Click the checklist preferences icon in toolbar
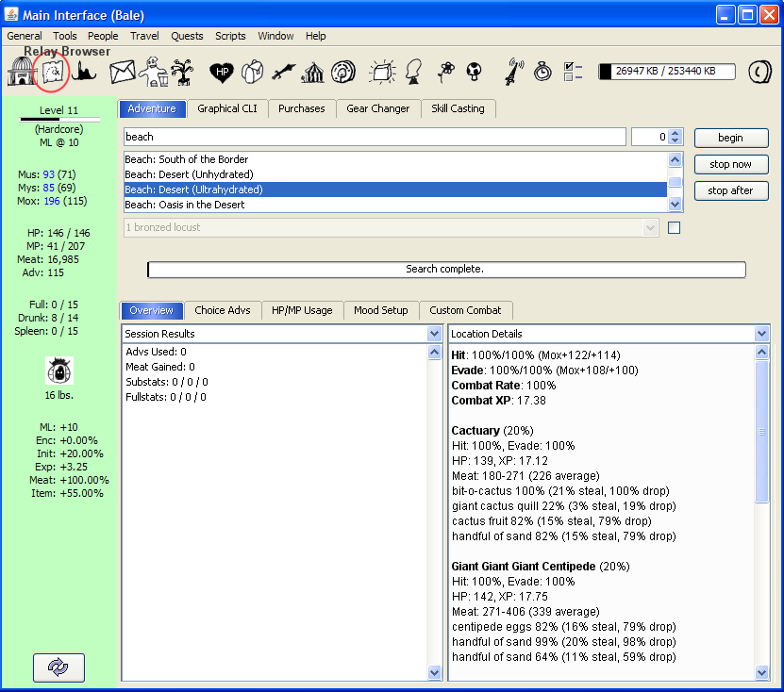Viewport: 784px width, 692px height. [572, 72]
